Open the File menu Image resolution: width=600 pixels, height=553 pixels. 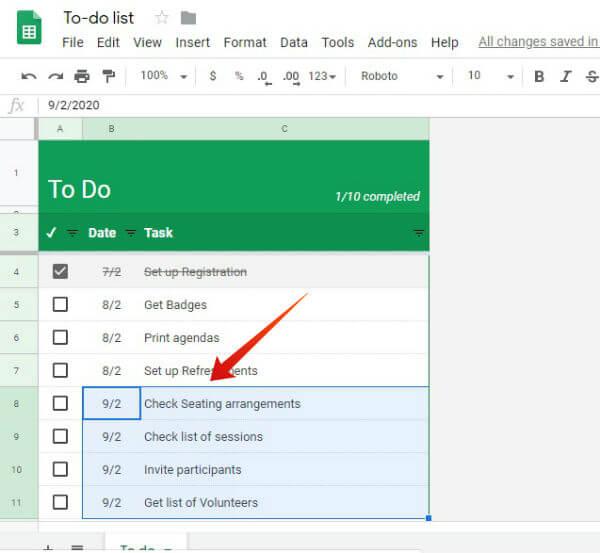[x=73, y=42]
